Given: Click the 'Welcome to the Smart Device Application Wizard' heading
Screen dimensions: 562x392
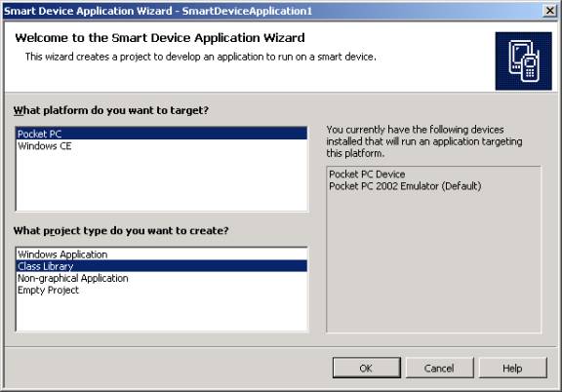Looking at the screenshot, I should click(160, 38).
